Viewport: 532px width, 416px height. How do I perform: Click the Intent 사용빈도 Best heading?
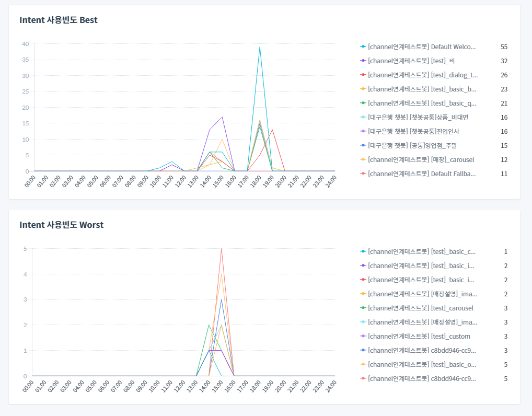click(59, 20)
